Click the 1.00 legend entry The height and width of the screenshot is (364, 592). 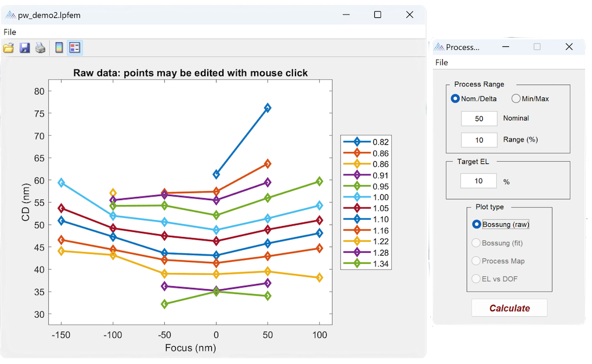[366, 197]
